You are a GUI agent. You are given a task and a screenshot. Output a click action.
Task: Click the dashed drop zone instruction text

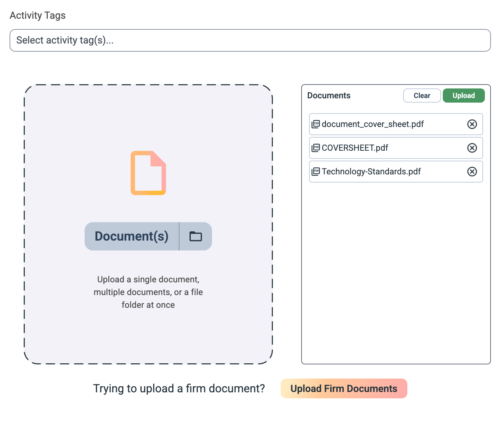pyautogui.click(x=148, y=292)
